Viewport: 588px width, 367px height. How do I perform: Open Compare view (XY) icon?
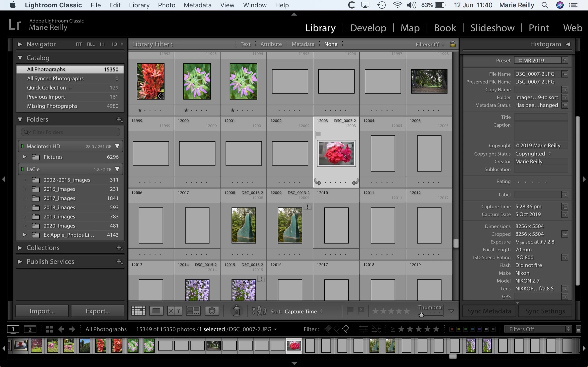point(175,311)
